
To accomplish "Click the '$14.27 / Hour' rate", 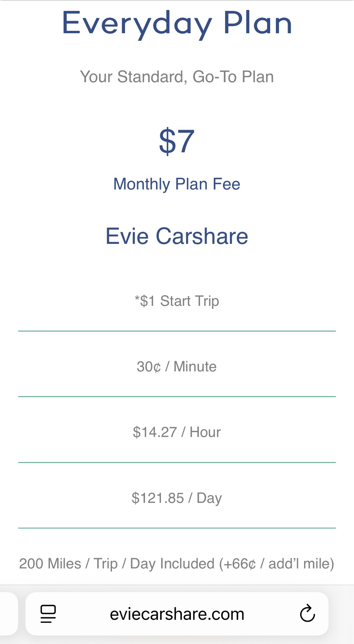I will (177, 432).
